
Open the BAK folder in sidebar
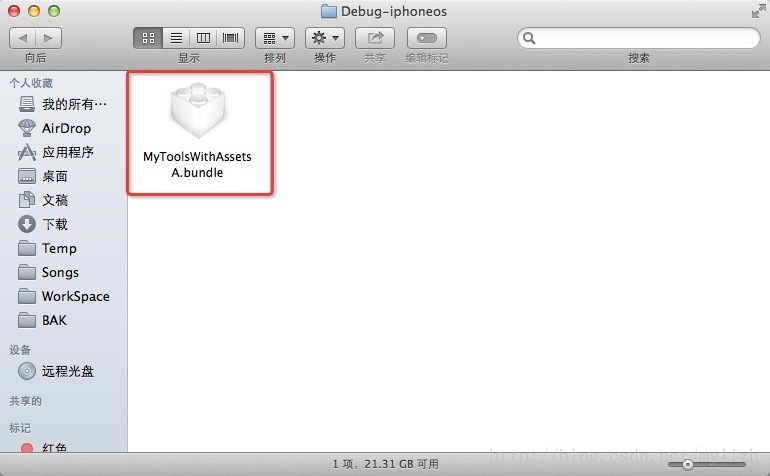point(42,320)
